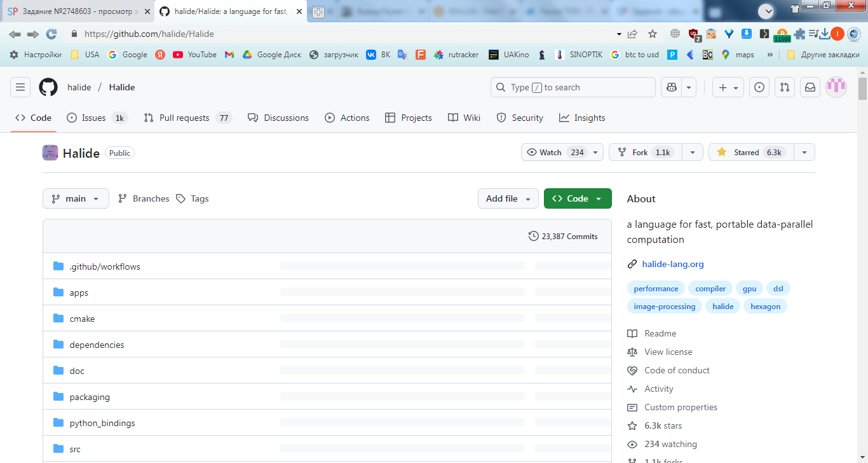
Task: Open the Issues shortcut circle icon in header
Action: [759, 87]
